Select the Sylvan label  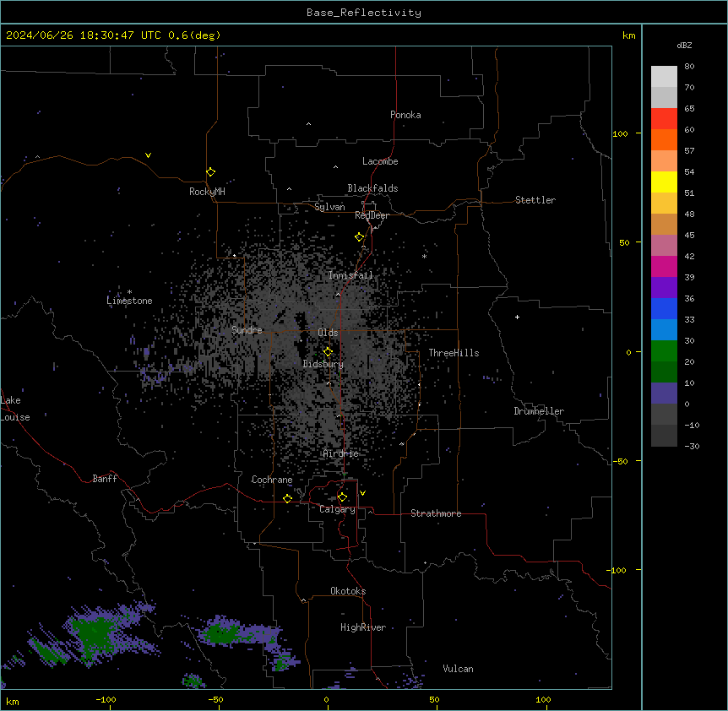click(329, 207)
